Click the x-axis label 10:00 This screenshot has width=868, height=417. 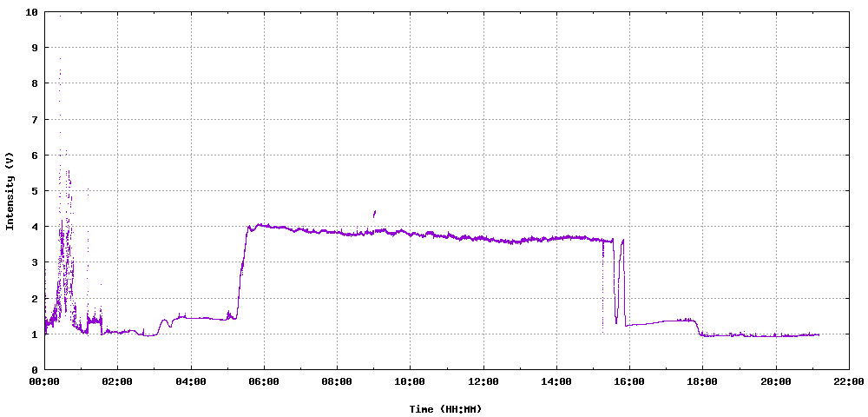pos(411,381)
